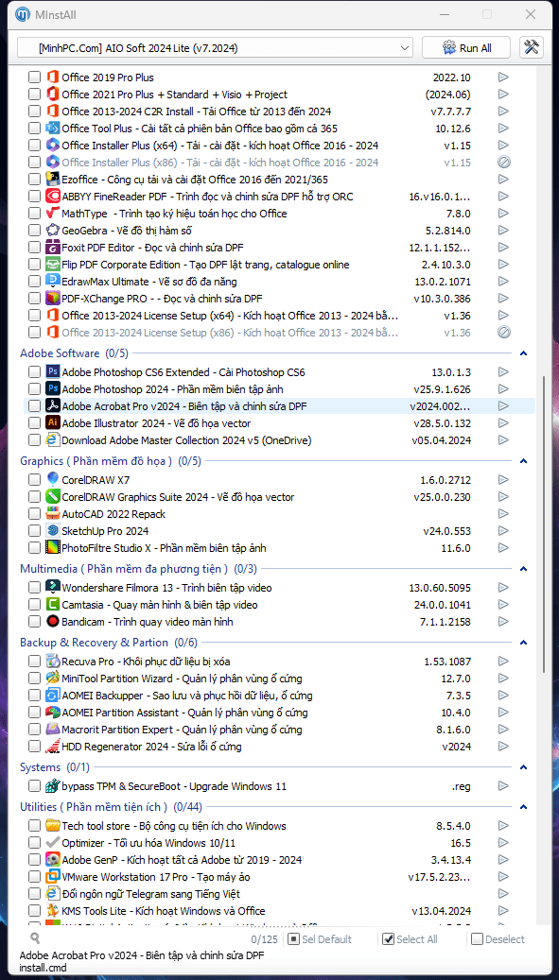This screenshot has height=980, width=559.
Task: Select the KMS Tools Lite row
Action: tap(279, 911)
